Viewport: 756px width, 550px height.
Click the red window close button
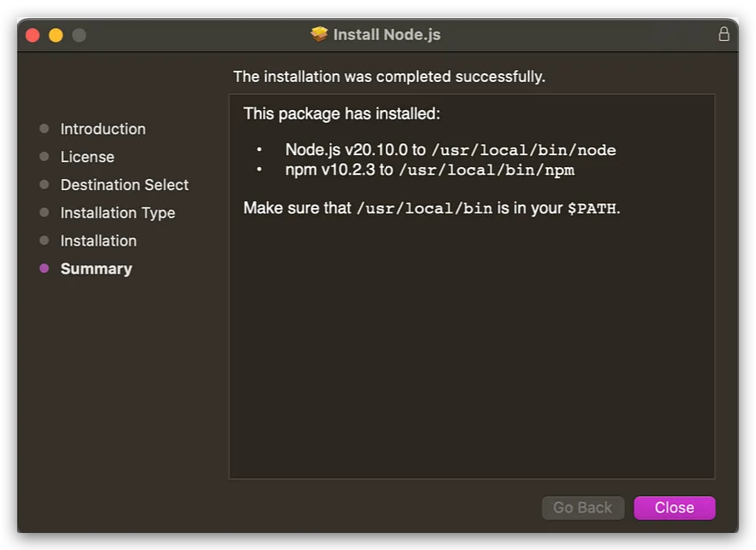32,35
